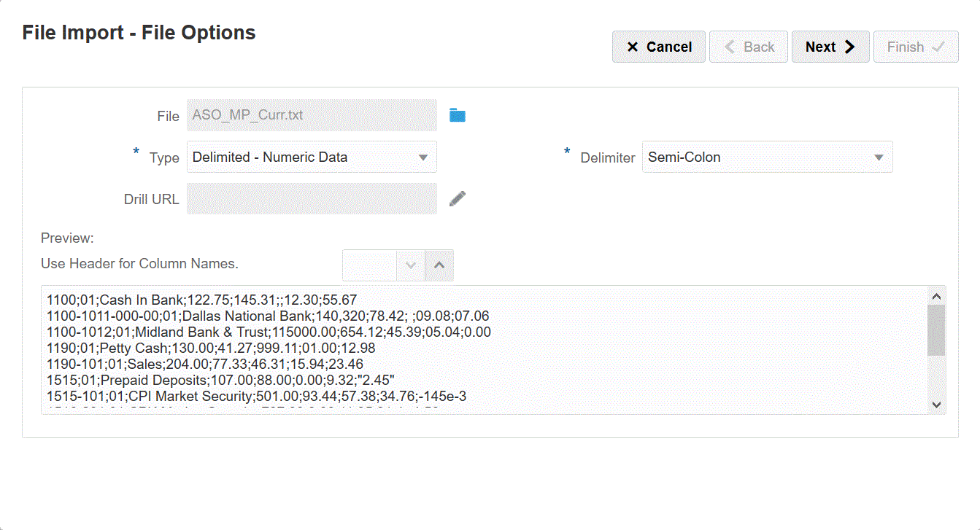Image resolution: width=980 pixels, height=530 pixels.
Task: Edit Drill URL with the pencil icon
Action: point(458,198)
